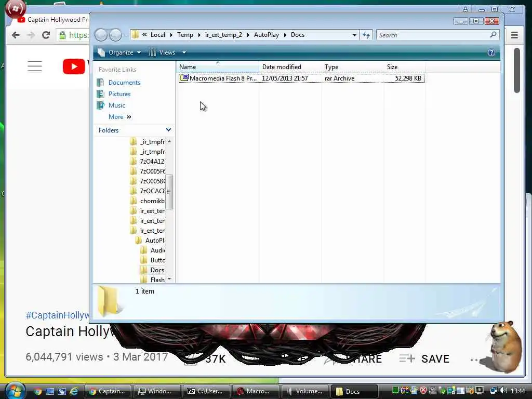Click the 7zOCAC folder icon
The width and height of the screenshot is (532, 399).
134,191
